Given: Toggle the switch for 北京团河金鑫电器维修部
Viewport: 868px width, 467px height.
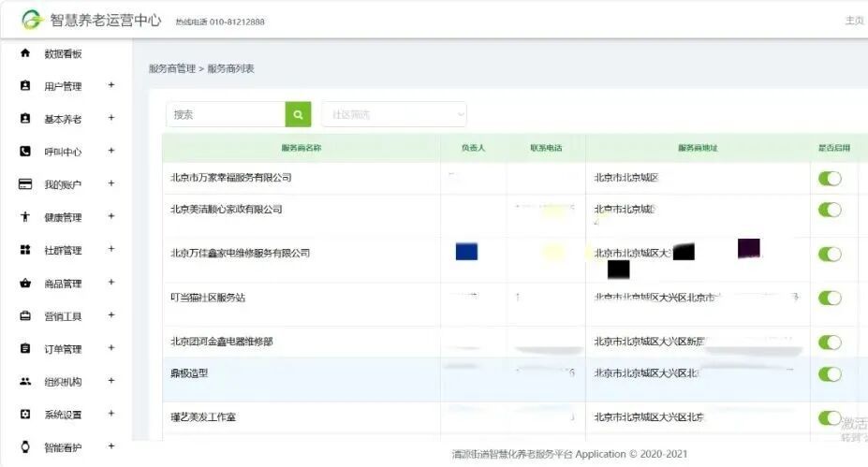Looking at the screenshot, I should (x=830, y=343).
